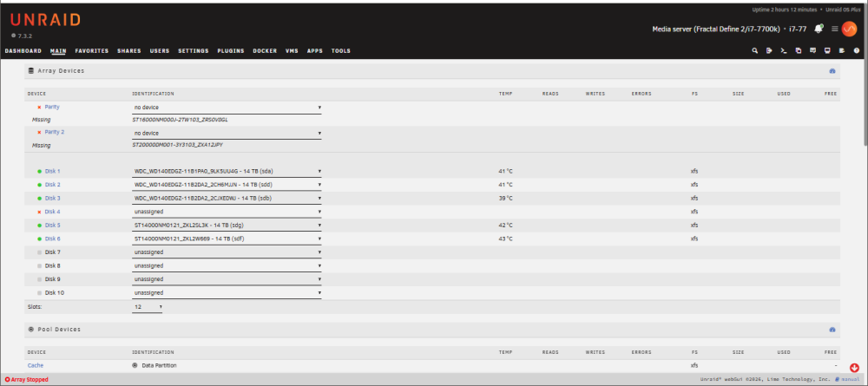Open the Parity 2 device dropdown

coord(227,134)
